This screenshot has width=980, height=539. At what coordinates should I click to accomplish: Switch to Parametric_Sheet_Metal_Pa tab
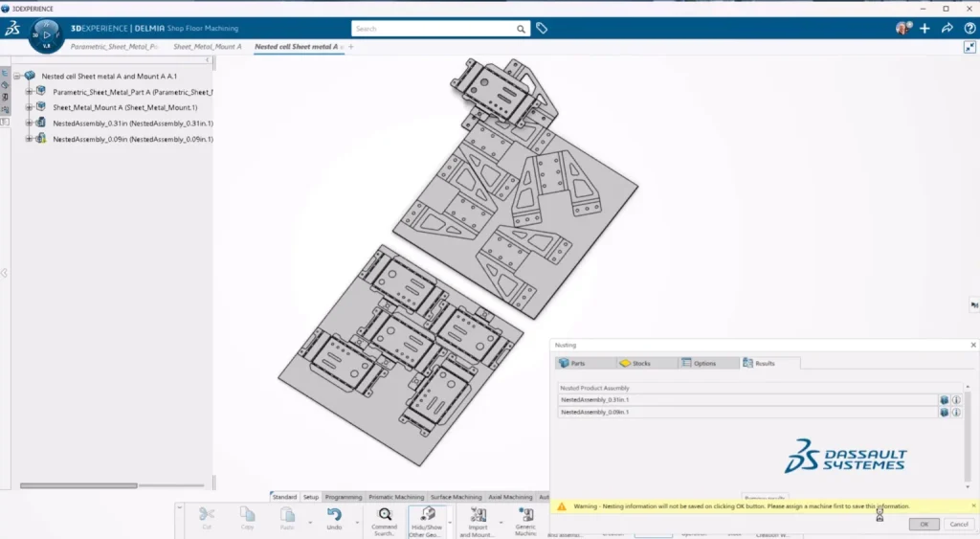114,47
